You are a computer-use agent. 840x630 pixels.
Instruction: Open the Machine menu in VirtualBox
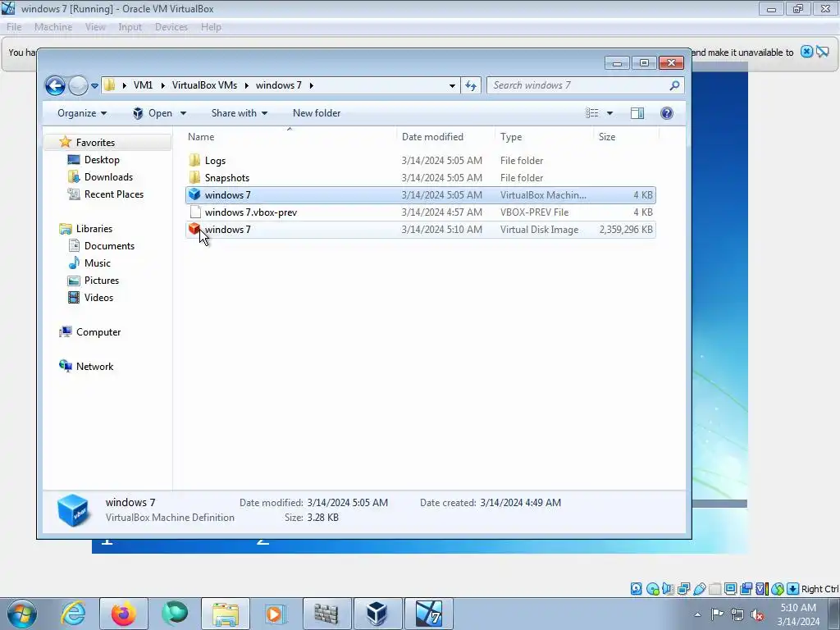[53, 27]
